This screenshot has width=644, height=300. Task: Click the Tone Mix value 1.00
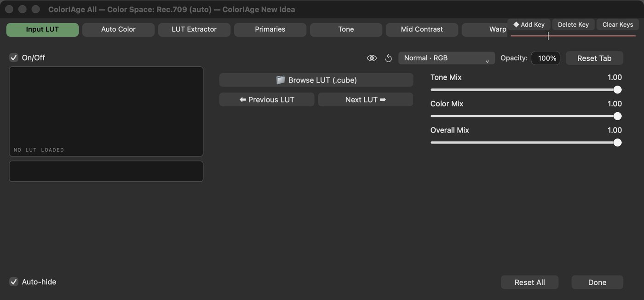(x=615, y=77)
